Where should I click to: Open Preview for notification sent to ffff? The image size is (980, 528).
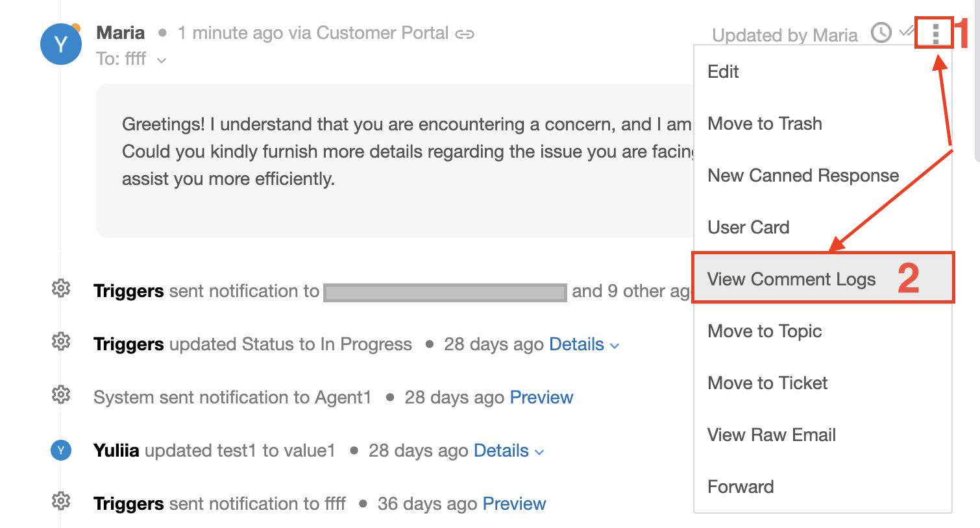click(514, 503)
